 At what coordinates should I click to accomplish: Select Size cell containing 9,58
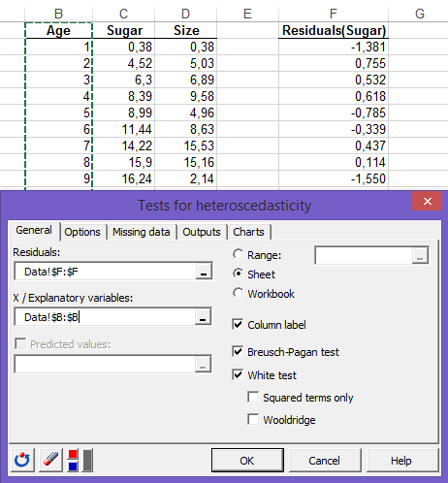(185, 96)
